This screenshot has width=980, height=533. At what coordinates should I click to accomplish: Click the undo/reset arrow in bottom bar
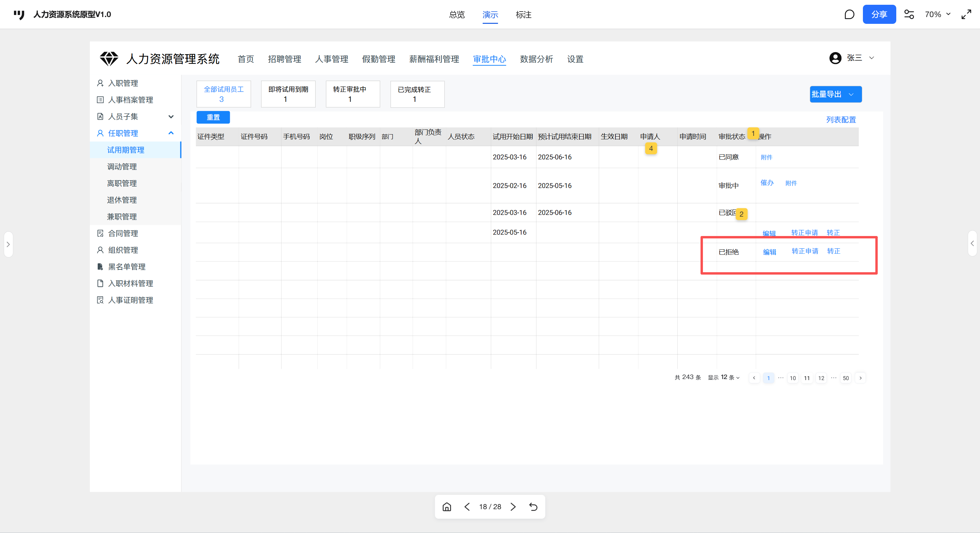coord(533,507)
